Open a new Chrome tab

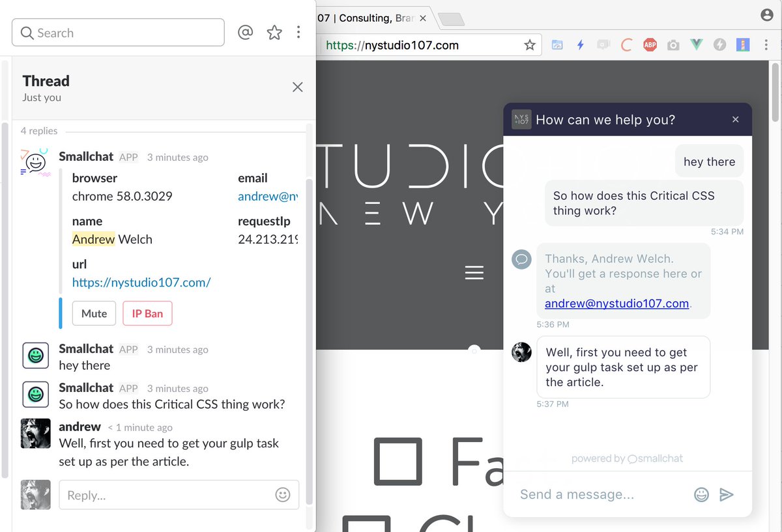(451, 20)
